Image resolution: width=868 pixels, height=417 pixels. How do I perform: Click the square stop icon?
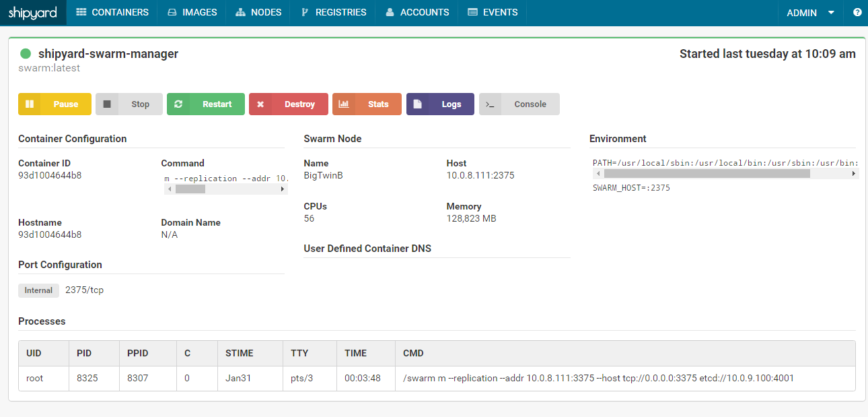107,104
